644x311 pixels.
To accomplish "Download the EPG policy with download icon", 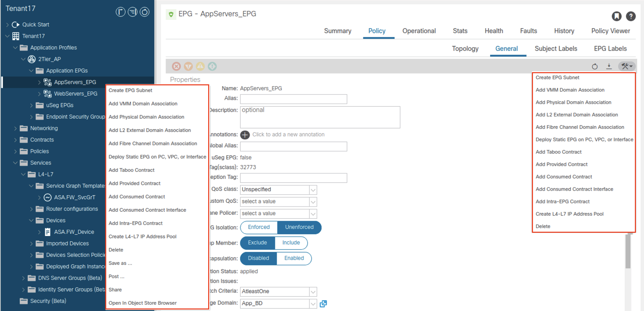I will (x=609, y=66).
